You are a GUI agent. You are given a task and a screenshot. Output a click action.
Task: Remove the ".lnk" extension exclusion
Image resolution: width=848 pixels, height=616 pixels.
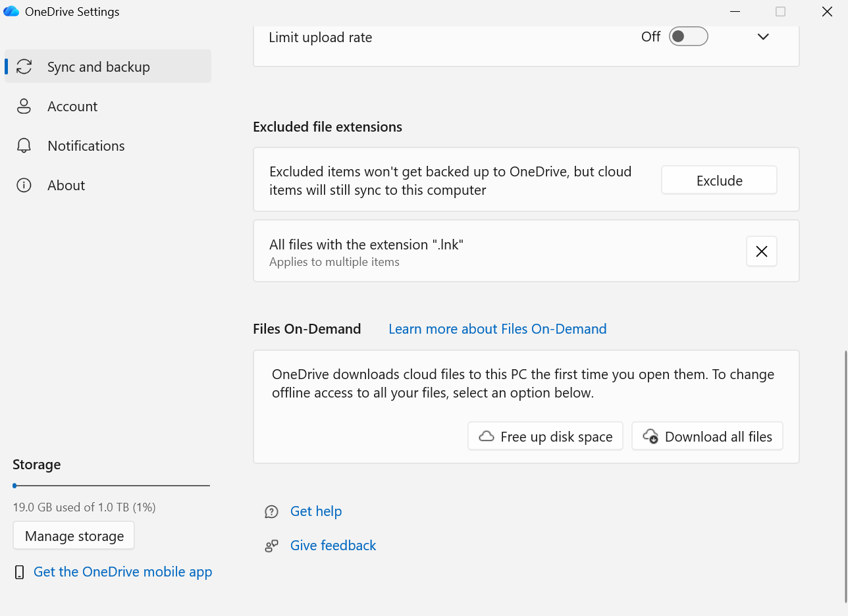coord(762,251)
